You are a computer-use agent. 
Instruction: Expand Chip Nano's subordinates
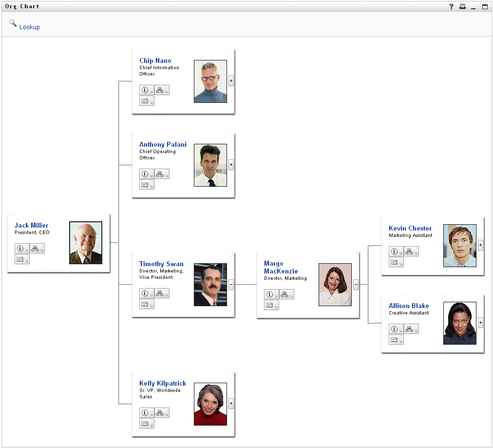pyautogui.click(x=231, y=81)
